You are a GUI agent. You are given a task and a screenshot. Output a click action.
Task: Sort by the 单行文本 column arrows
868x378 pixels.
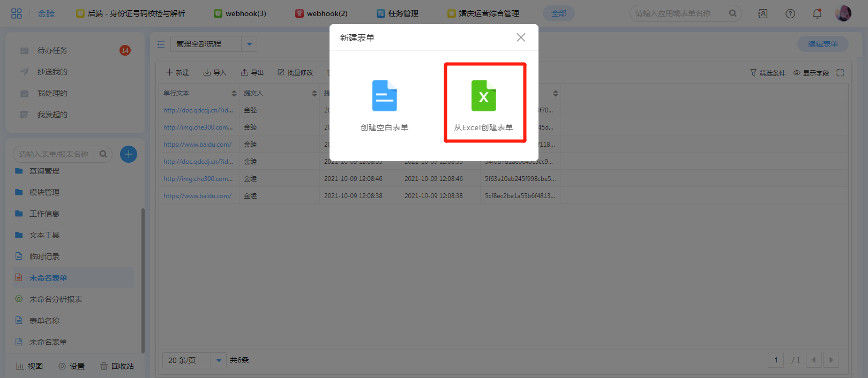click(x=234, y=93)
